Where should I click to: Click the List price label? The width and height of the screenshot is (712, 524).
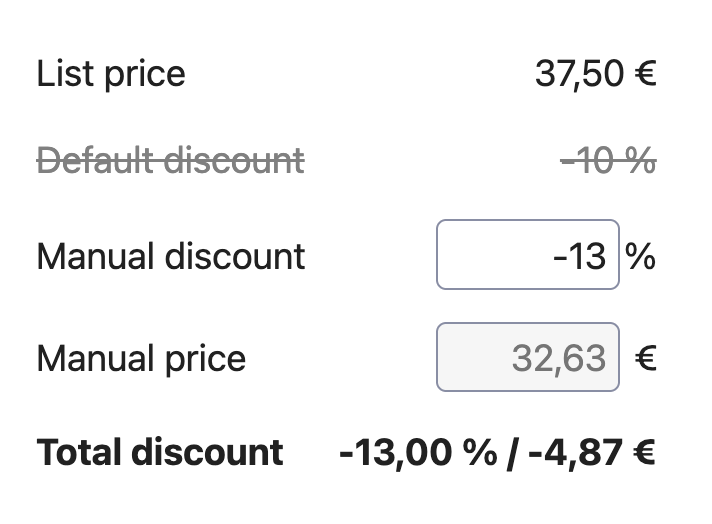click(111, 74)
